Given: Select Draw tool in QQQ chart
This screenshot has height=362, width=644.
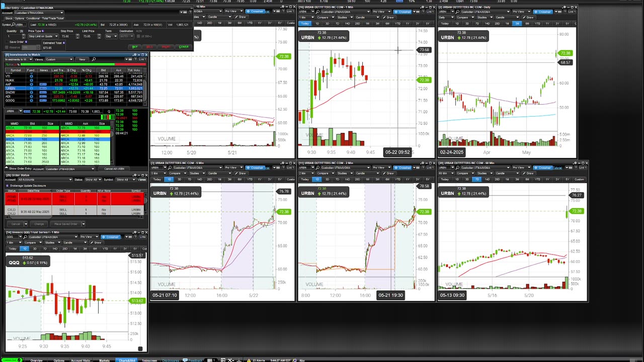Looking at the screenshot, I should point(96,242).
